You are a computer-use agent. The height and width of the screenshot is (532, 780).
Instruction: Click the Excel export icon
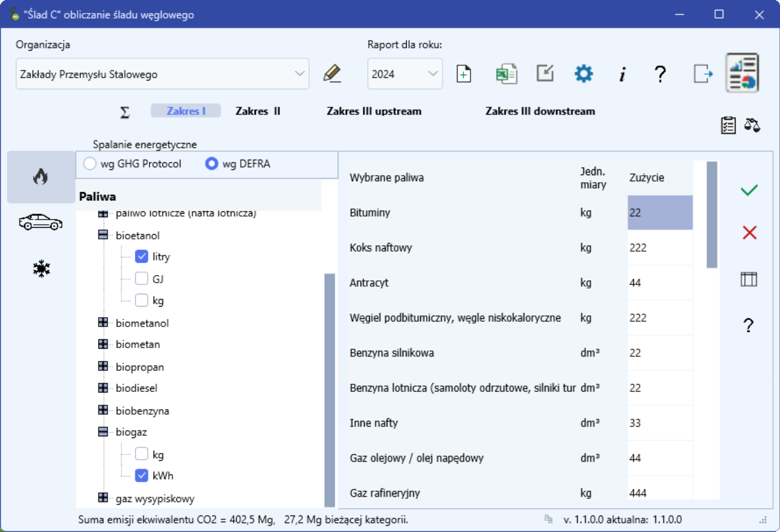(x=506, y=74)
